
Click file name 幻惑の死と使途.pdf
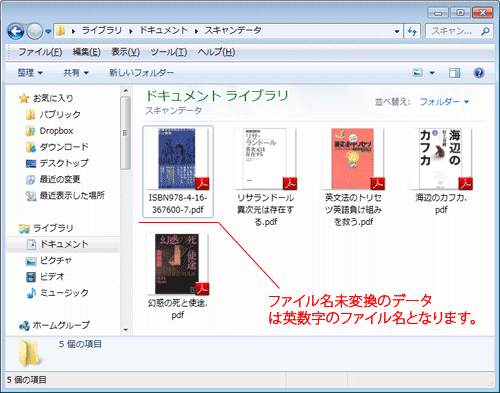(178, 309)
